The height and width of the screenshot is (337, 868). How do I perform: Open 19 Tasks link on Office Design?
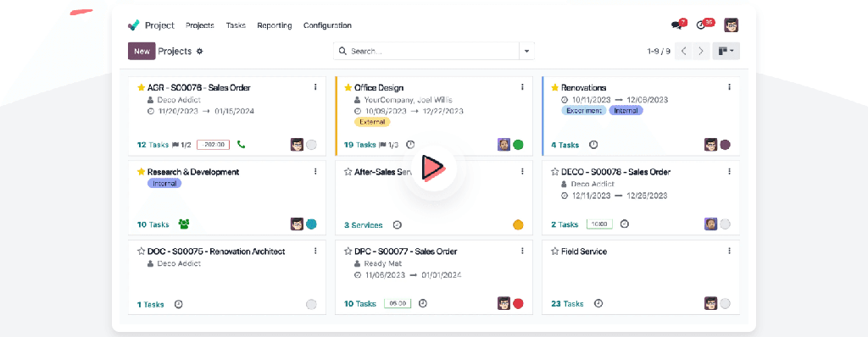tap(359, 145)
